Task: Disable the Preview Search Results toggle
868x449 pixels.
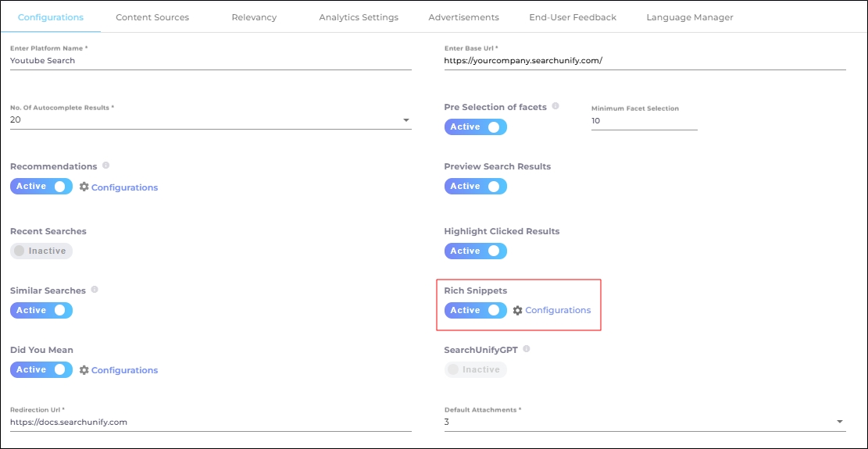Action: pos(475,187)
